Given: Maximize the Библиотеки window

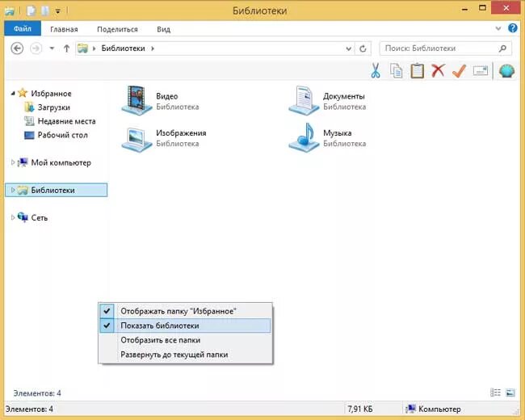Looking at the screenshot, I should [x=482, y=8].
